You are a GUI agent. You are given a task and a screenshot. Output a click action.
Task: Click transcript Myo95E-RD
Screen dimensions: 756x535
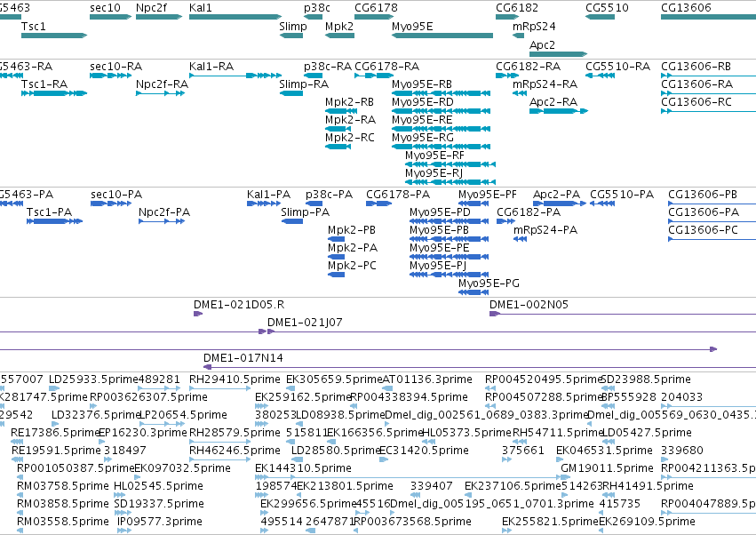coord(442,111)
